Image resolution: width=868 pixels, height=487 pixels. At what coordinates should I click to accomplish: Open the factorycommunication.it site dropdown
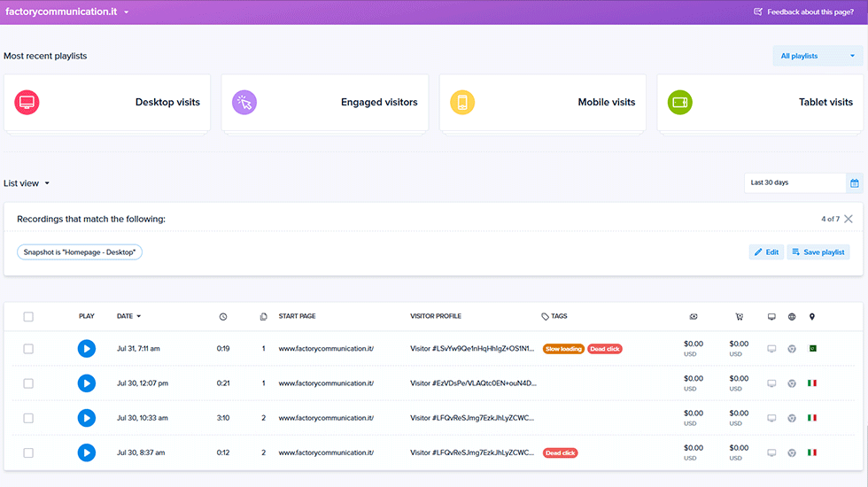point(67,12)
